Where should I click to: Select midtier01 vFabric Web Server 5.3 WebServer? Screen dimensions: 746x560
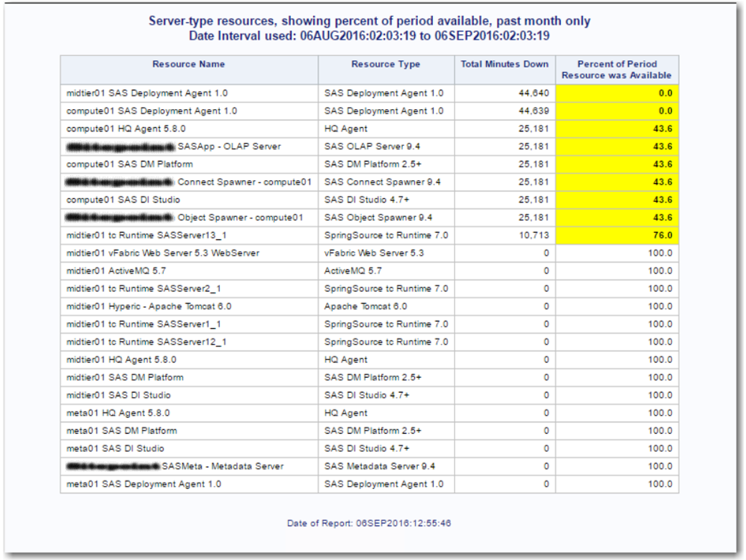(163, 253)
